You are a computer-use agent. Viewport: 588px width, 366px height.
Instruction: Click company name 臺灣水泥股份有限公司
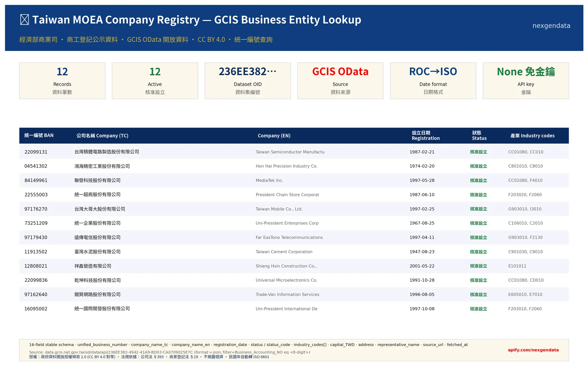(x=98, y=252)
